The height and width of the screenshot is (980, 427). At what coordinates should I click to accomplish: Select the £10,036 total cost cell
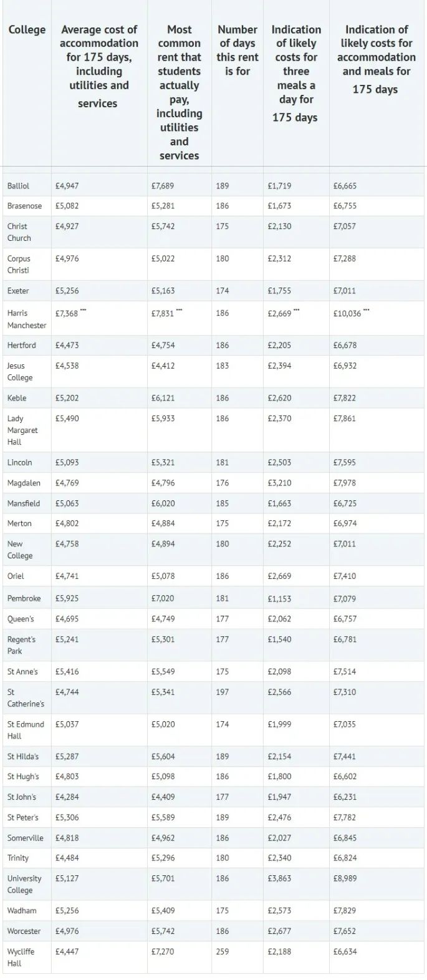coord(347,314)
